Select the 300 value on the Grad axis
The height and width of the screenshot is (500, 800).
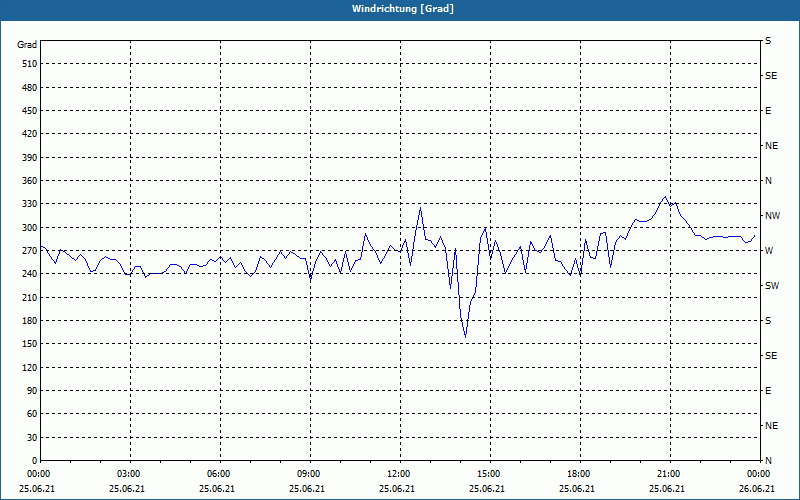coord(30,228)
